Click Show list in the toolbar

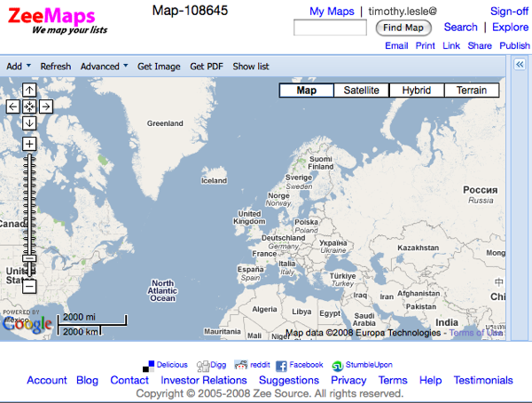(x=251, y=67)
